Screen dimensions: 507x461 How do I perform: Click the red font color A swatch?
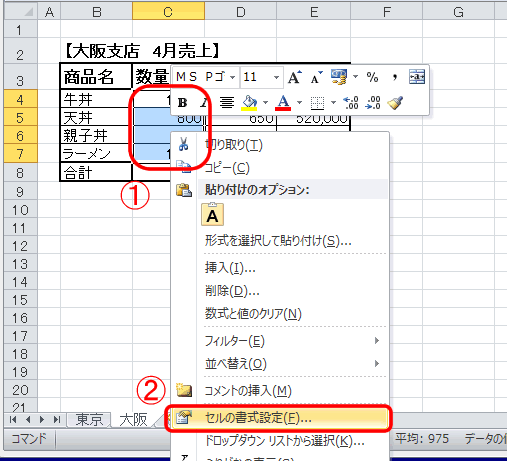283,103
